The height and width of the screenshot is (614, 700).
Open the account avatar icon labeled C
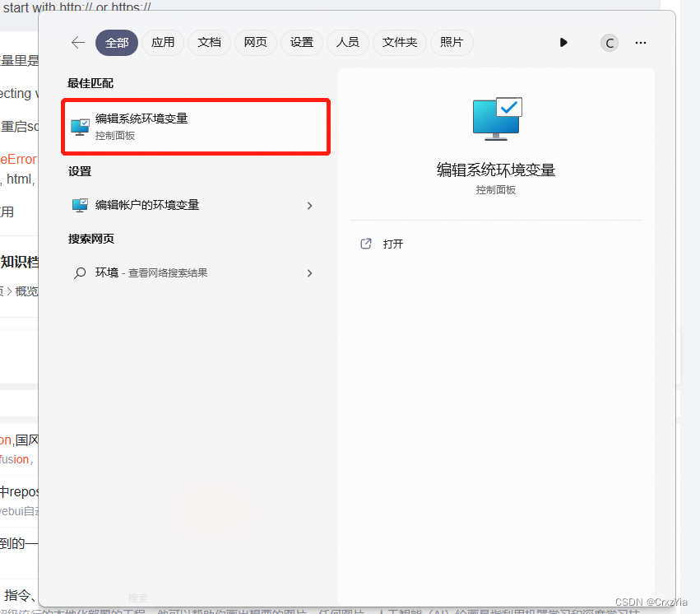coord(609,43)
